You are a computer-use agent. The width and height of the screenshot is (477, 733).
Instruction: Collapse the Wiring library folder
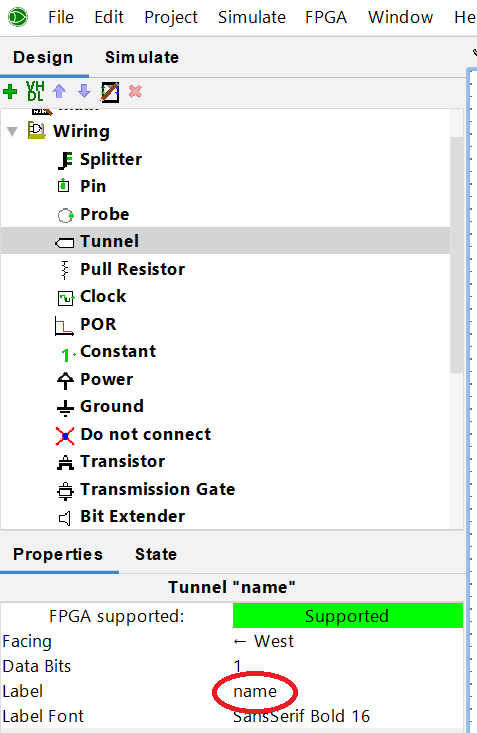(x=13, y=131)
